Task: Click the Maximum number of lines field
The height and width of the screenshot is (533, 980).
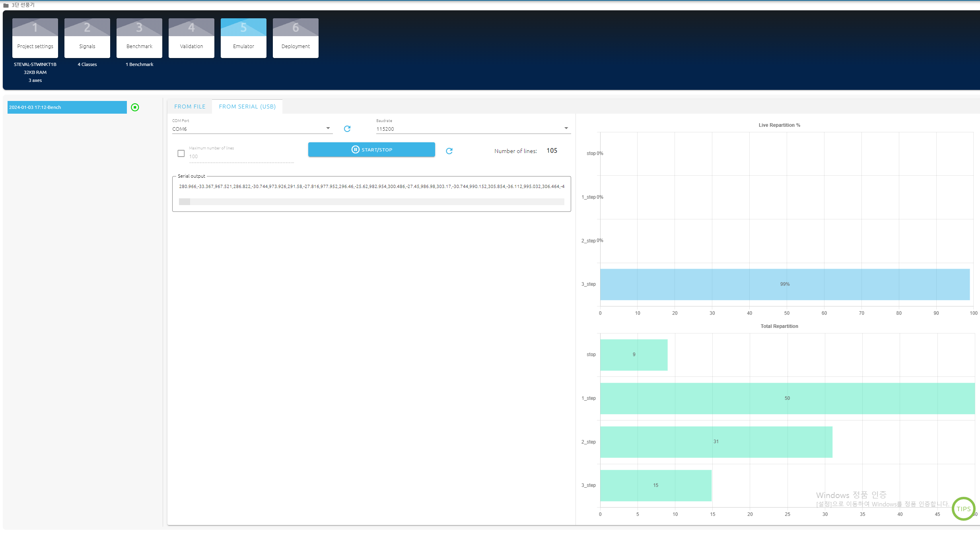Action: click(241, 157)
